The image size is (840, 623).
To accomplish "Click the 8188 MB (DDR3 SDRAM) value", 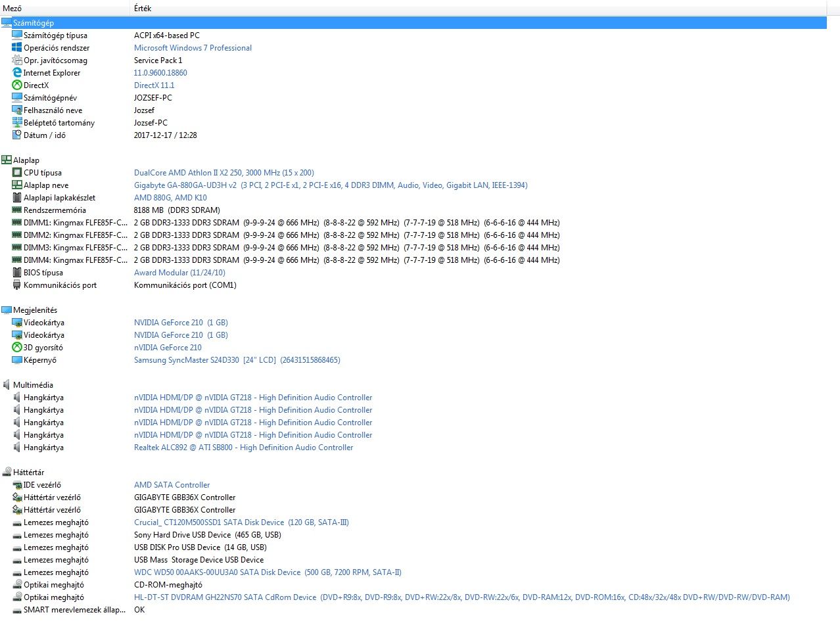I will coord(177,210).
